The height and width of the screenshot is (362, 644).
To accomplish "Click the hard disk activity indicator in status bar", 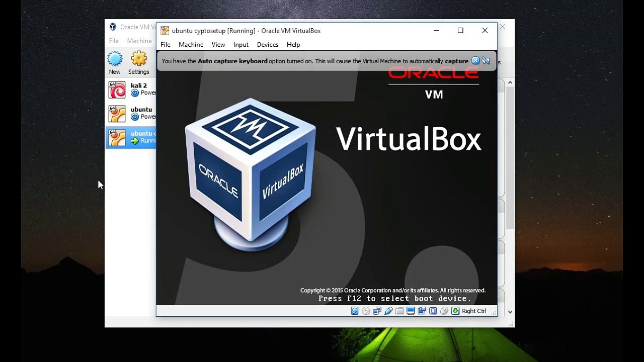I will [355, 311].
